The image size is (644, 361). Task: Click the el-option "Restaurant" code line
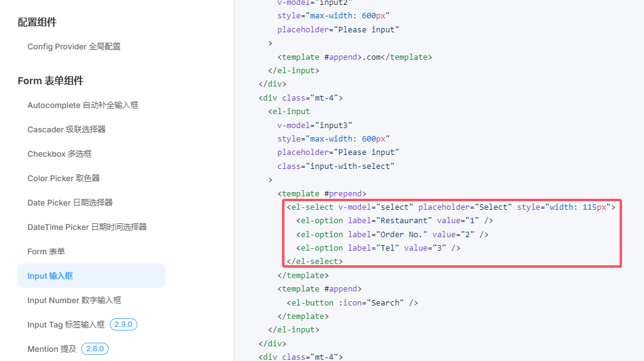(394, 220)
